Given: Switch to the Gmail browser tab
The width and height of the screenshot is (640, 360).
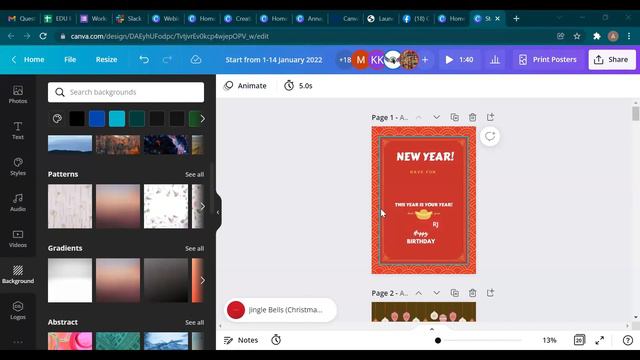Looking at the screenshot, I should click(x=22, y=18).
